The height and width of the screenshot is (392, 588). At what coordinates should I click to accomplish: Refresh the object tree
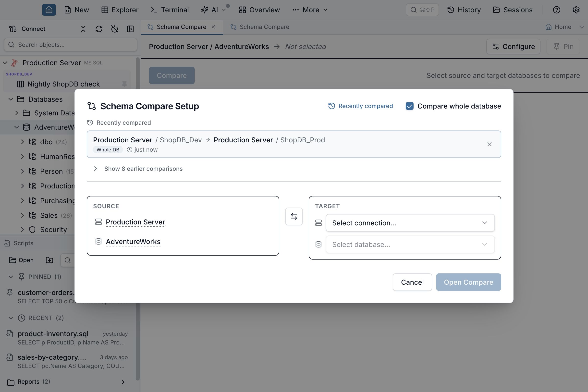pyautogui.click(x=99, y=29)
